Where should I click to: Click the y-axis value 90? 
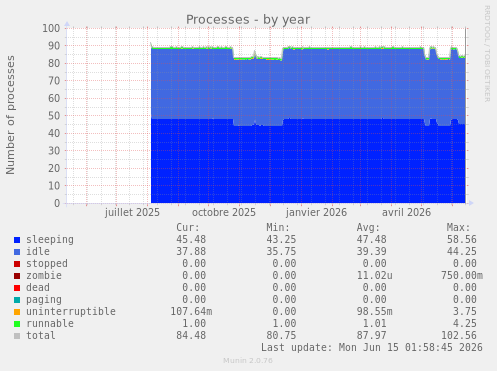(54, 46)
